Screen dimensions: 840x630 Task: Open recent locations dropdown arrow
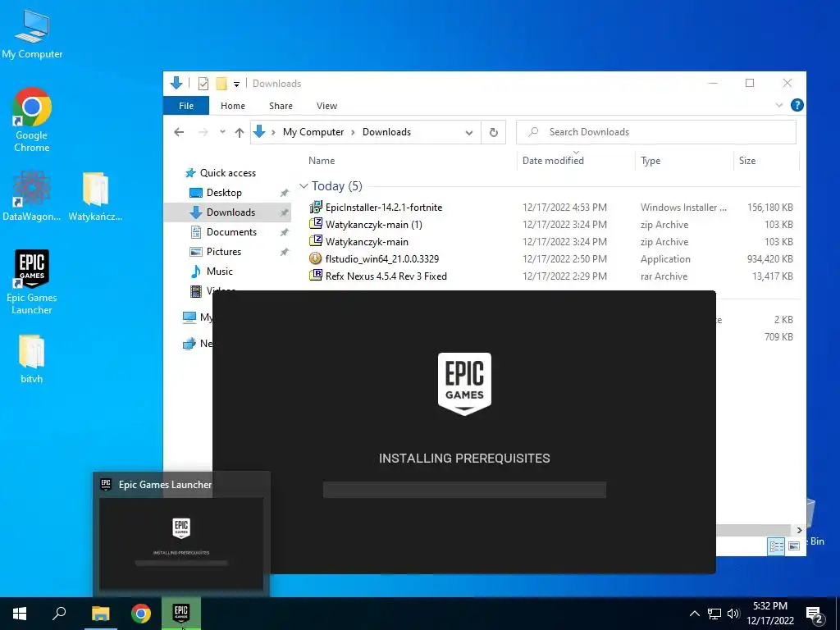point(222,132)
